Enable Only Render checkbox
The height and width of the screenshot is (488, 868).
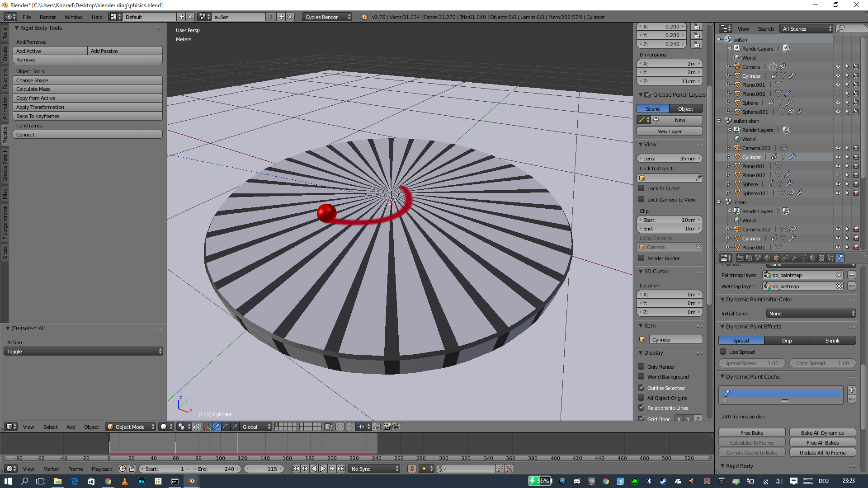coord(641,366)
